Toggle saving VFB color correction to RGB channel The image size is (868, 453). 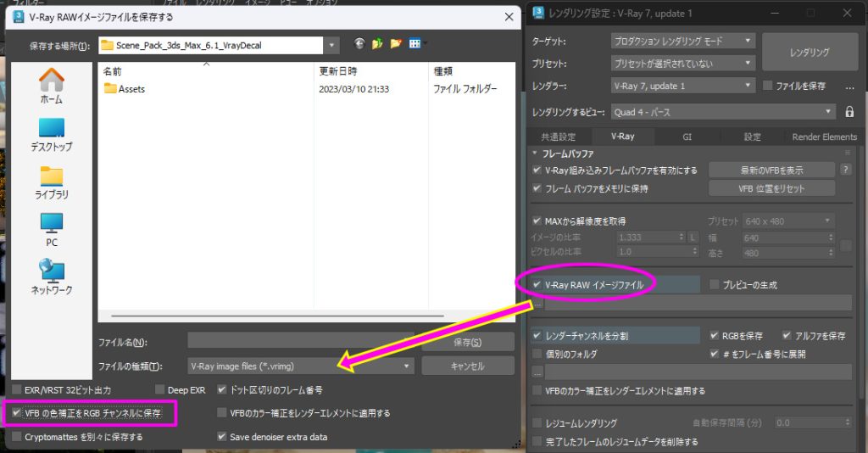pyautogui.click(x=17, y=413)
